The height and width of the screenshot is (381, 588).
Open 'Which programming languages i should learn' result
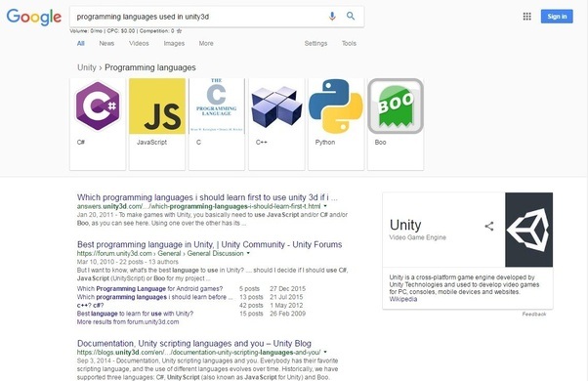click(207, 197)
